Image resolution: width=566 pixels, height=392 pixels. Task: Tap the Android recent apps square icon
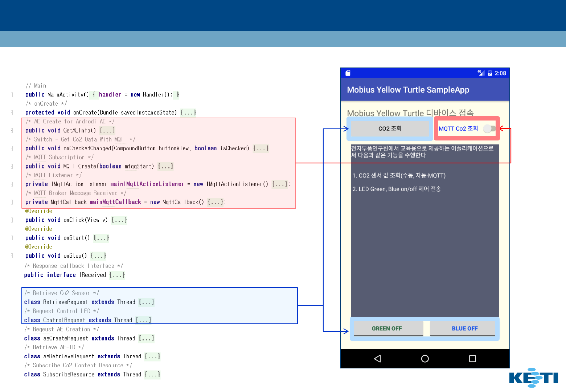pos(472,359)
